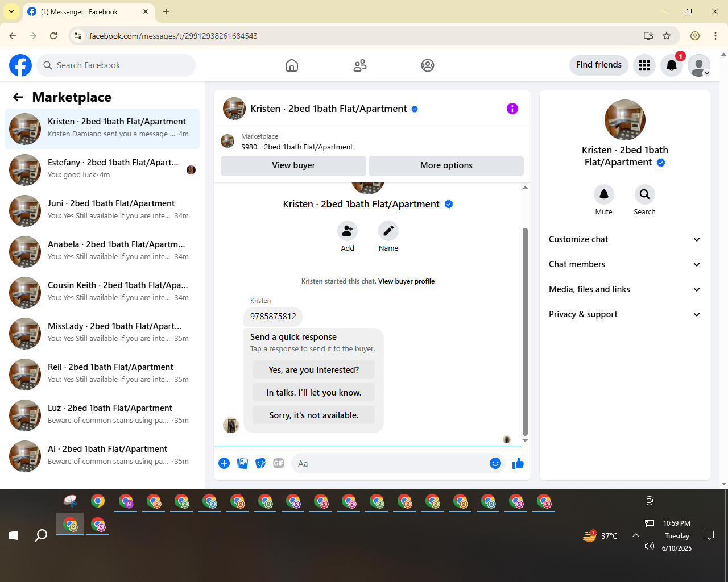This screenshot has width=728, height=582.
Task: Click the $980 listing thumbnail in header
Action: [x=227, y=141]
